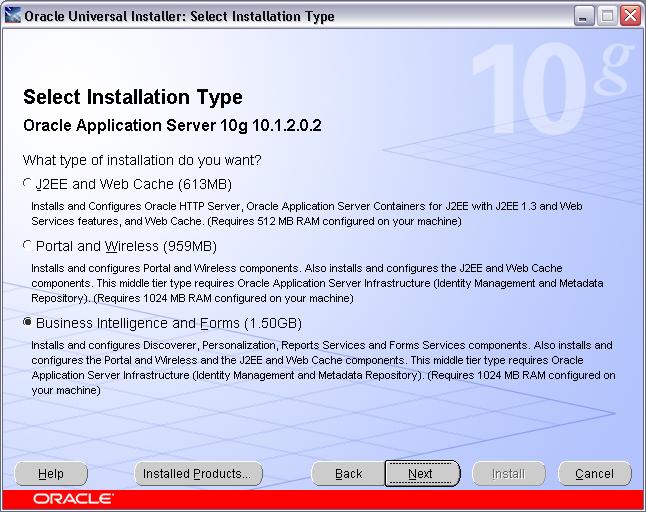Close the Oracle Universal Installer window
This screenshot has height=512, width=646.
pyautogui.click(x=629, y=16)
